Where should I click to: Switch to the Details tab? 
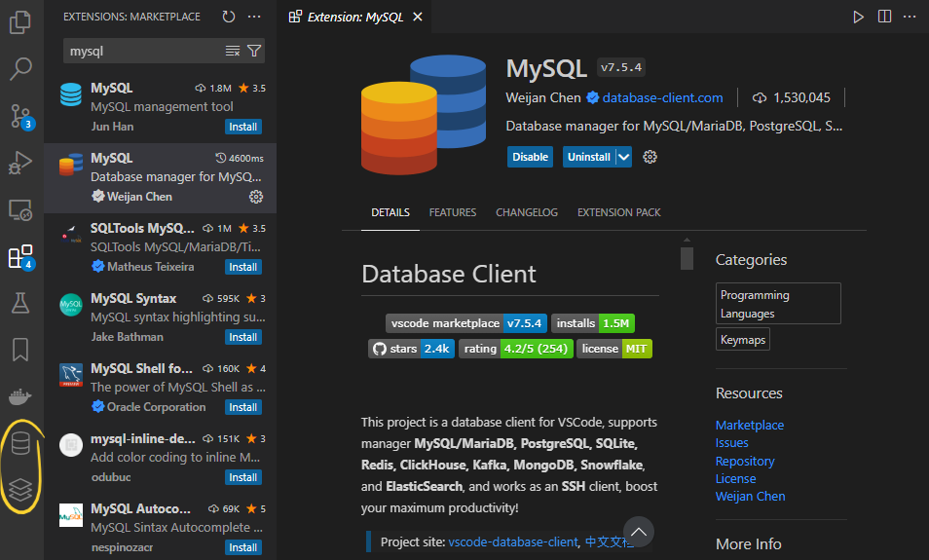click(390, 212)
